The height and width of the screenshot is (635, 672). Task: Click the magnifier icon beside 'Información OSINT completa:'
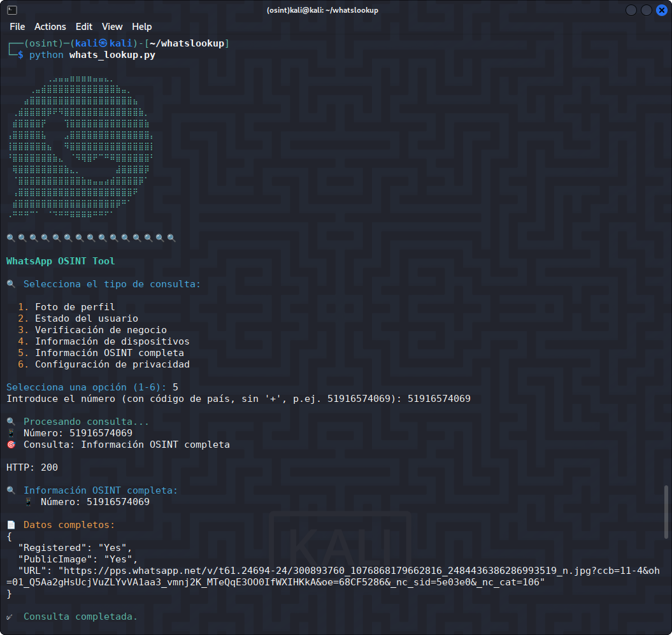(11, 490)
